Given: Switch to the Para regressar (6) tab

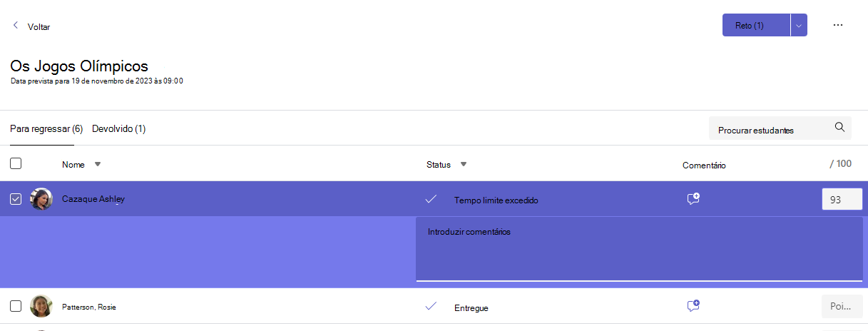Looking at the screenshot, I should point(46,129).
